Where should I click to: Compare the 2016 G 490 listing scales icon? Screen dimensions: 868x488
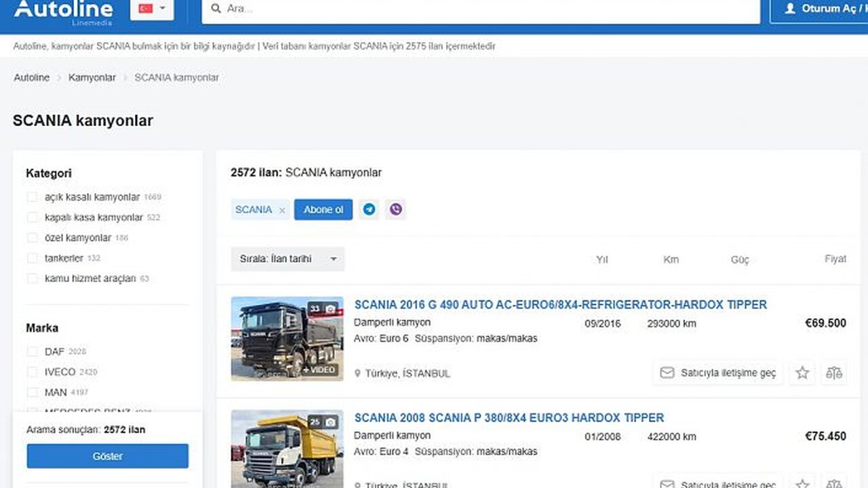[834, 373]
